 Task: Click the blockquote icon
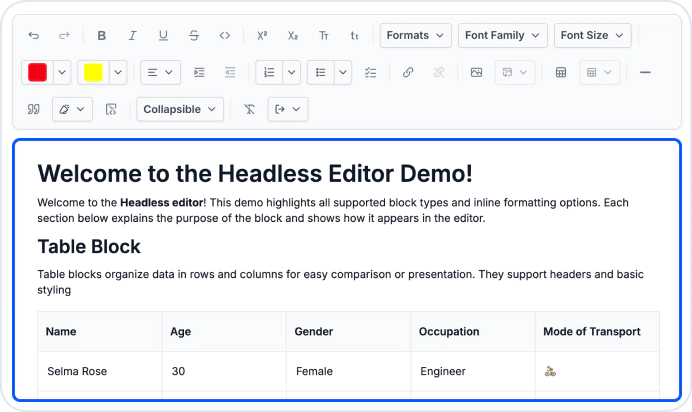(x=34, y=109)
